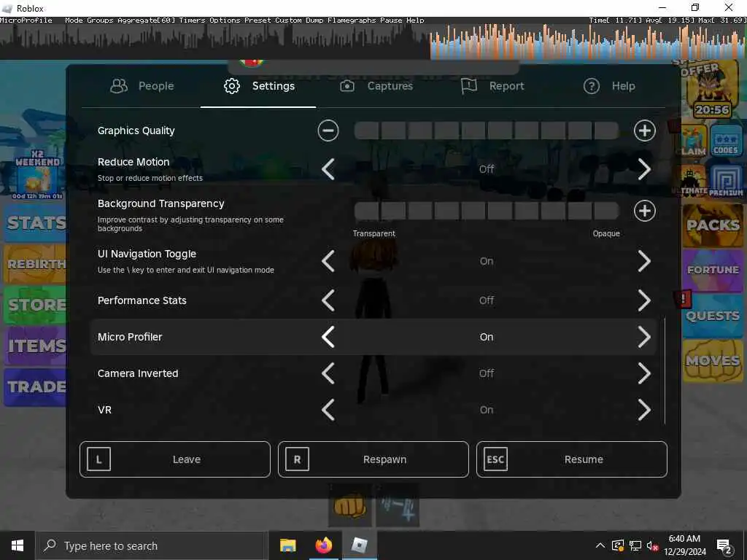Open Firefox from taskbar
This screenshot has height=560, width=747.
pos(323,545)
